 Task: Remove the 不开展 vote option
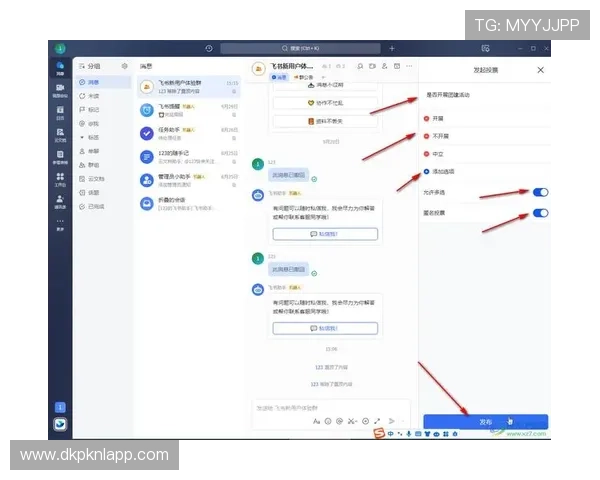pos(427,136)
